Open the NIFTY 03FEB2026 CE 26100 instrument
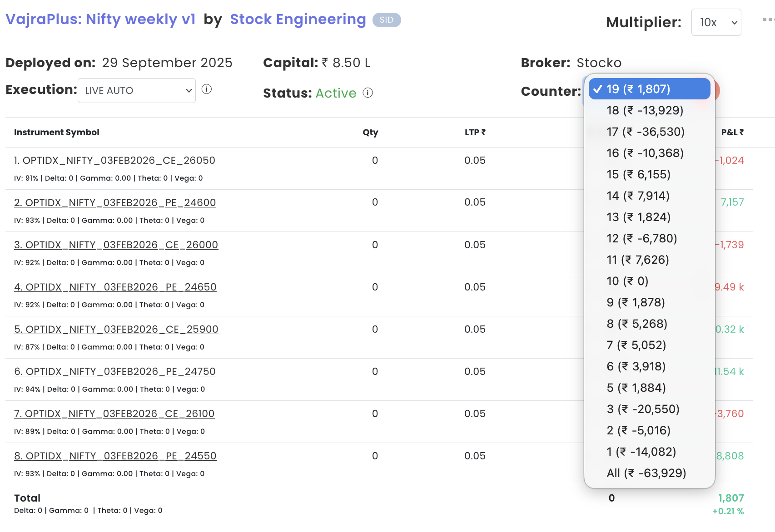Screen dimensions: 775x532 (114, 414)
